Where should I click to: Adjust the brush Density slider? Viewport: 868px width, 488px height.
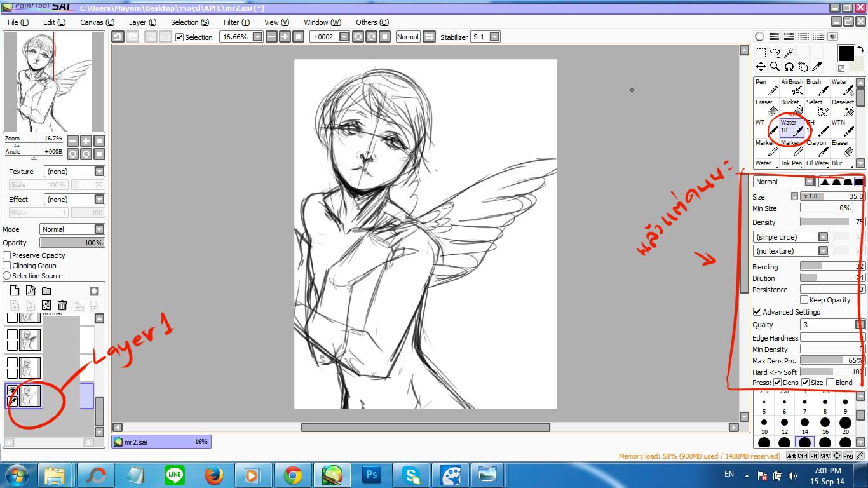[832, 222]
